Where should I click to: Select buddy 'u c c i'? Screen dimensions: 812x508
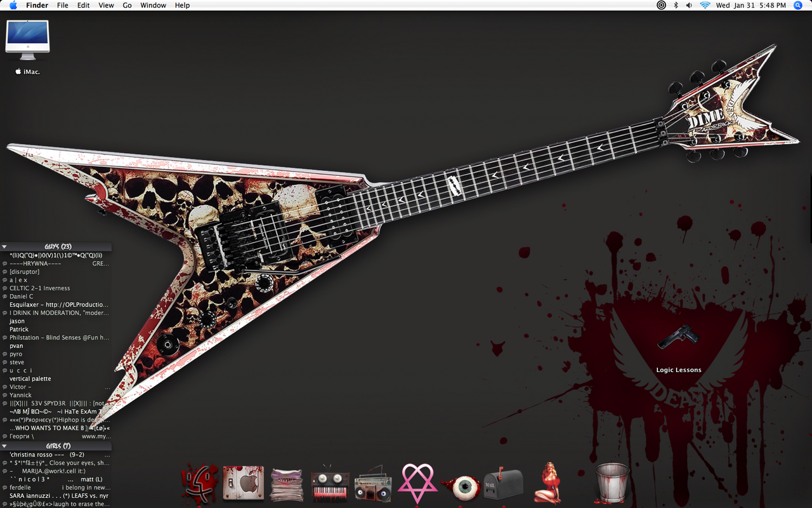[x=56, y=371]
